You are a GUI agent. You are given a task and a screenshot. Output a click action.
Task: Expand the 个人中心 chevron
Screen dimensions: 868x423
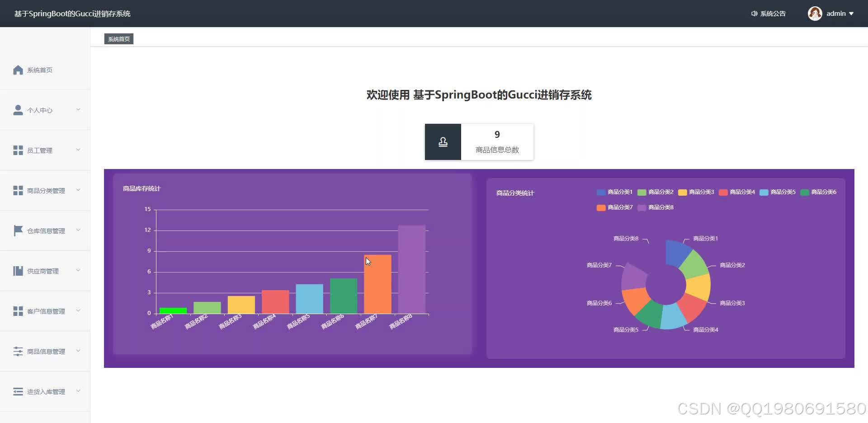(x=78, y=109)
